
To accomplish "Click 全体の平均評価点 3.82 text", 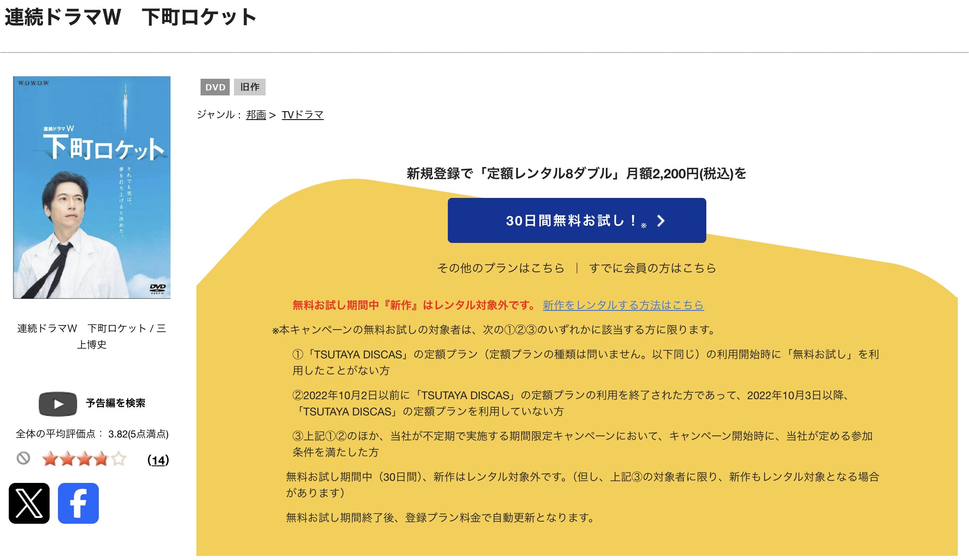I will pos(92,434).
